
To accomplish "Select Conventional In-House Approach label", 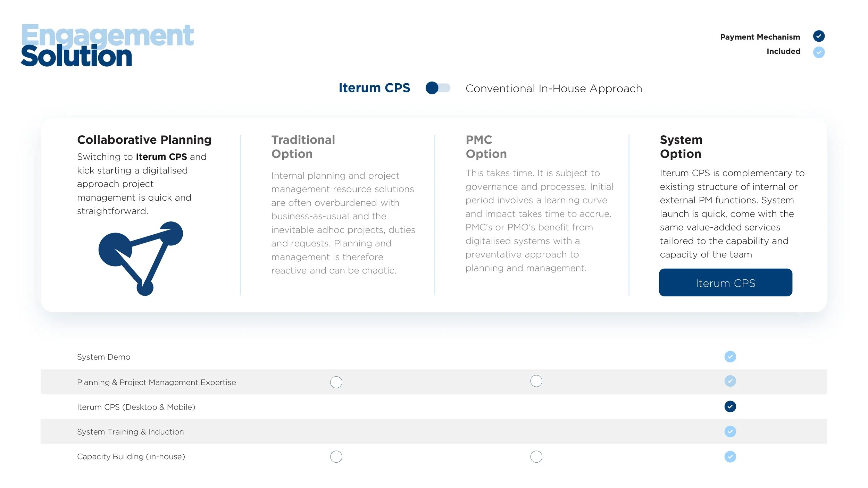I will tap(553, 89).
